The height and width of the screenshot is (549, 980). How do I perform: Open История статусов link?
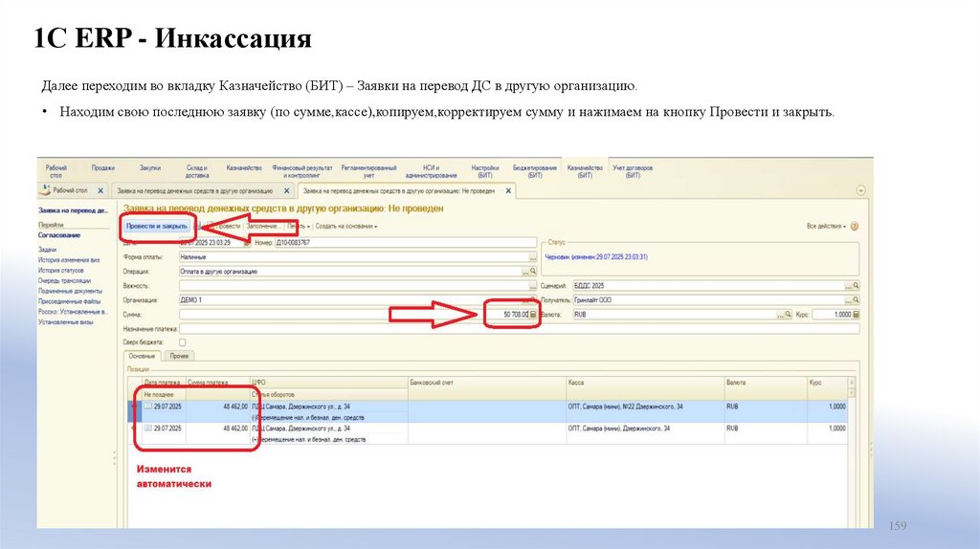(x=60, y=271)
